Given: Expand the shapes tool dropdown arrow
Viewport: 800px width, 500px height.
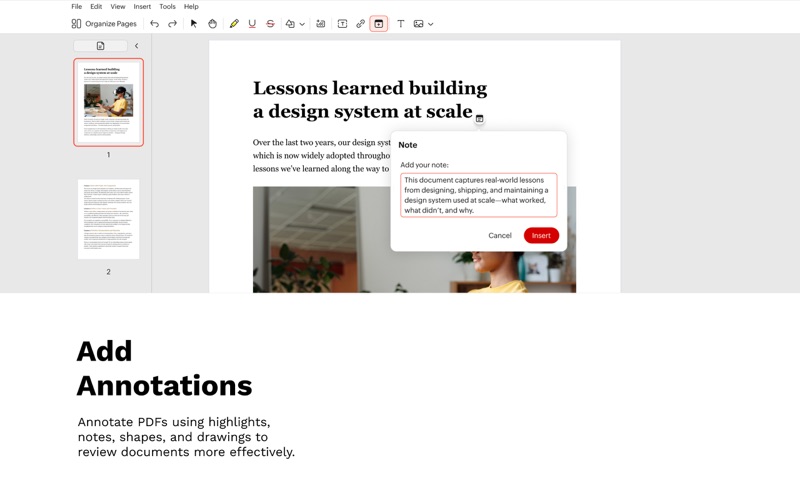Looking at the screenshot, I should (x=302, y=24).
